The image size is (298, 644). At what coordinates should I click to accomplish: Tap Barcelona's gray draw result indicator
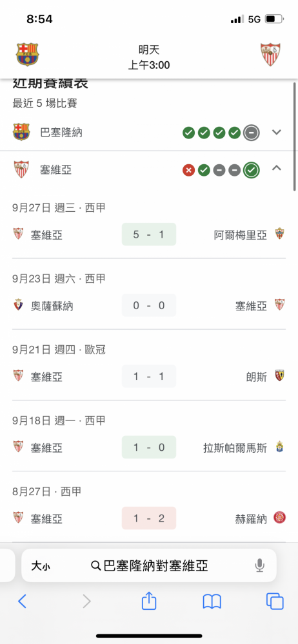click(251, 133)
